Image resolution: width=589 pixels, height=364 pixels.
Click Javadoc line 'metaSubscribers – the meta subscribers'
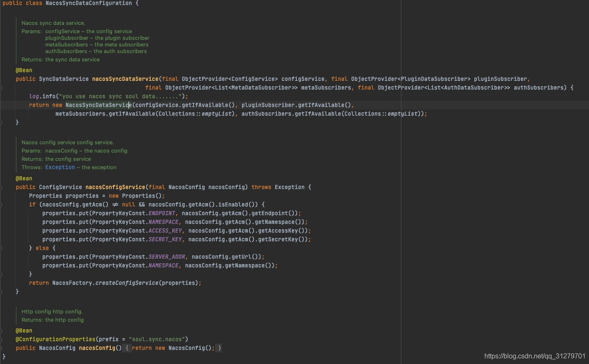(x=97, y=44)
